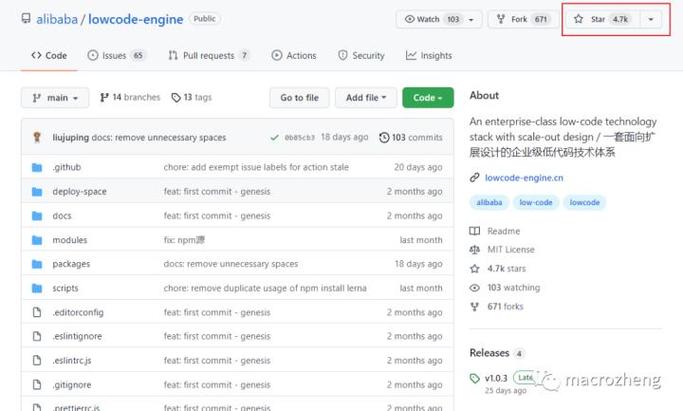Click the Security shield icon
683x411 pixels.
pyautogui.click(x=343, y=55)
